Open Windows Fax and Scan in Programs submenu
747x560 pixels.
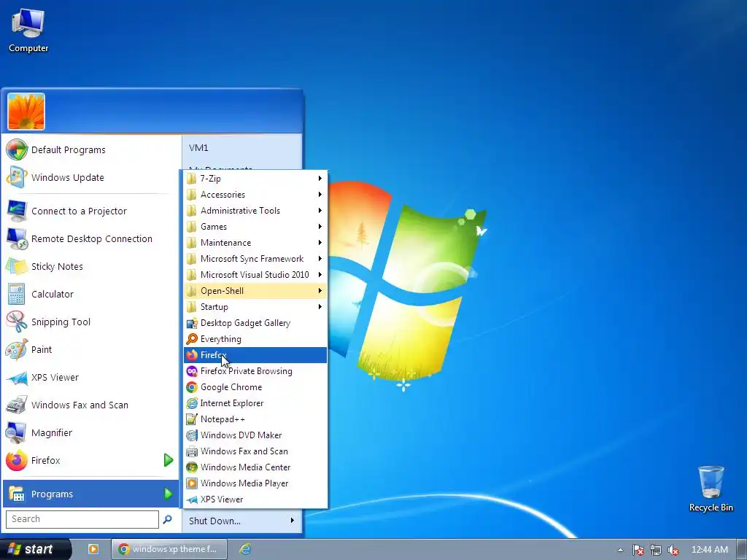coord(255,451)
